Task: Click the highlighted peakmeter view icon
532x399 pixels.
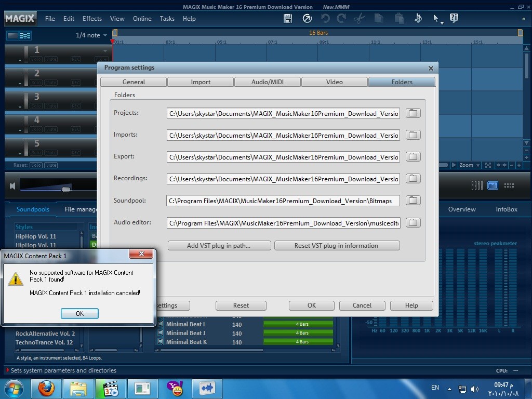Action: (x=493, y=185)
